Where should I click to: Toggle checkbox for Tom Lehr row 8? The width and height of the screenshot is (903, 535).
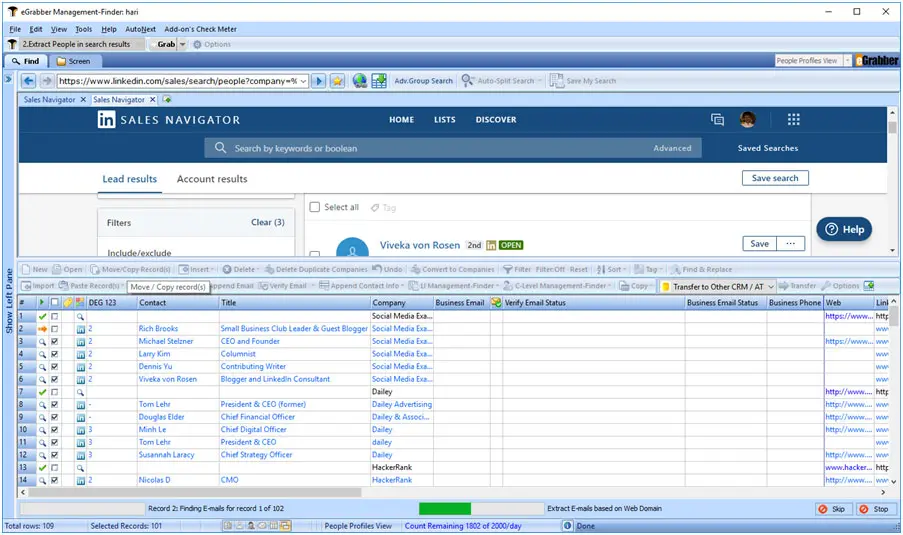(54, 405)
